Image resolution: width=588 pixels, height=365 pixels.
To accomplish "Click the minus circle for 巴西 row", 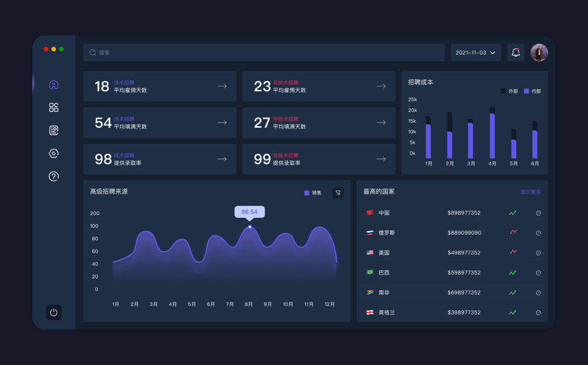I will (539, 273).
